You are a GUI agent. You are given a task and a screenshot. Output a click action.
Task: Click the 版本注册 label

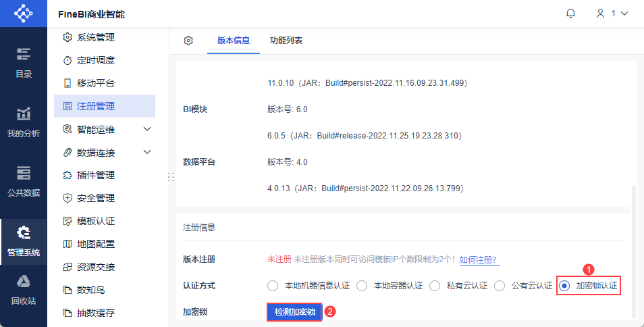(199, 259)
